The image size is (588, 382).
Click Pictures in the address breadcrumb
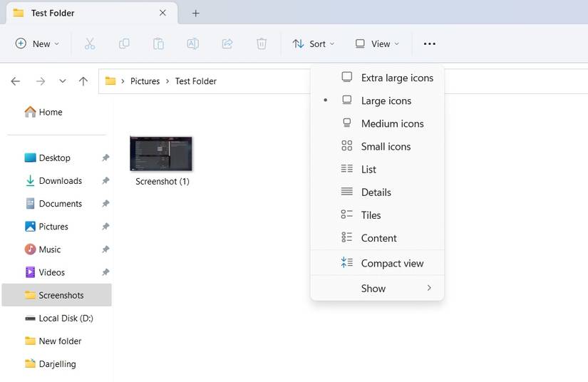[x=145, y=81]
